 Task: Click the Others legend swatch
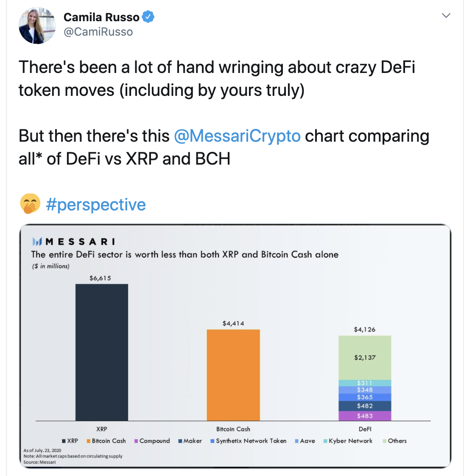tap(384, 441)
